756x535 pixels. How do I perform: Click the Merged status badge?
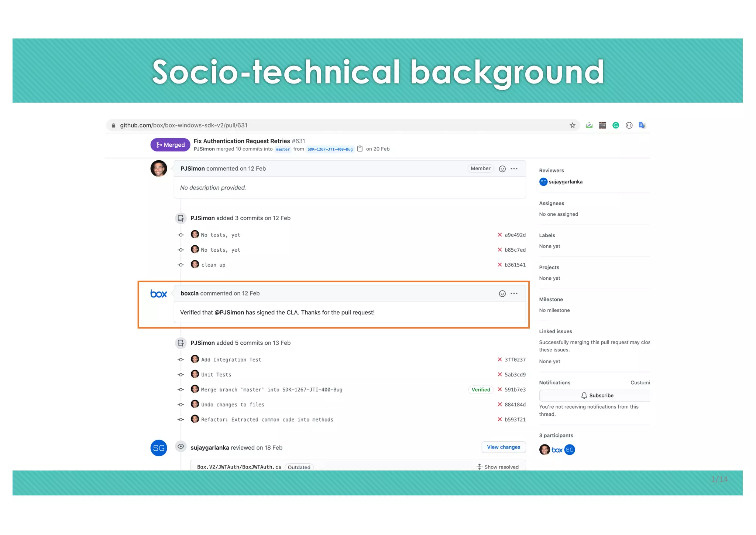(170, 145)
